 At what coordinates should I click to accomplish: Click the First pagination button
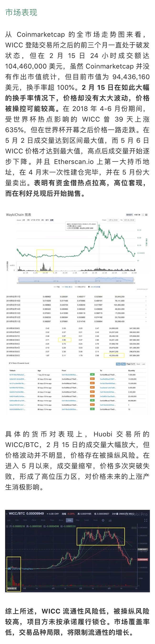118,364
